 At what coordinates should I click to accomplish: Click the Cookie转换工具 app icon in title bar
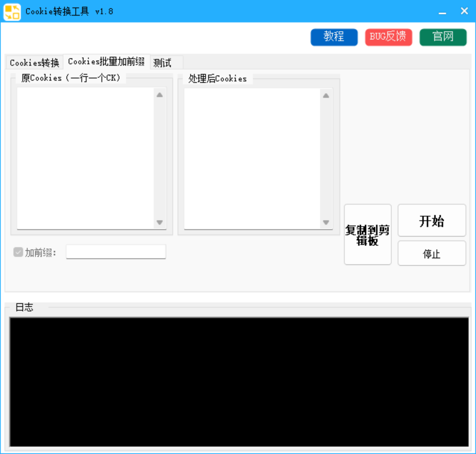click(12, 12)
